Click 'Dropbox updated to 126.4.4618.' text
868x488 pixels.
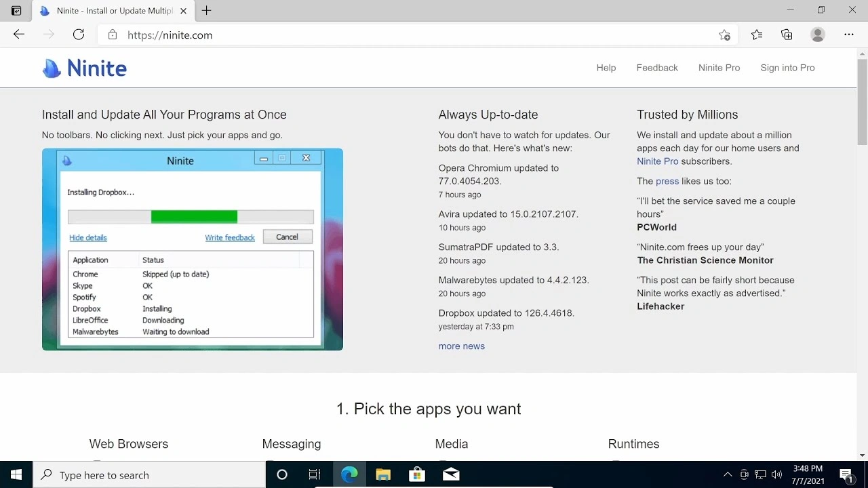coord(506,313)
